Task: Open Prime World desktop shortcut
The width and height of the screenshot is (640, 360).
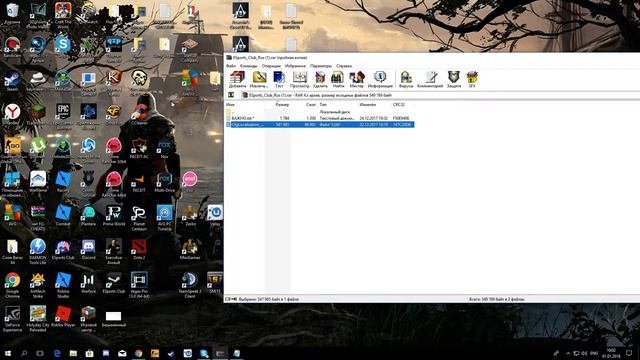Action: (x=113, y=216)
